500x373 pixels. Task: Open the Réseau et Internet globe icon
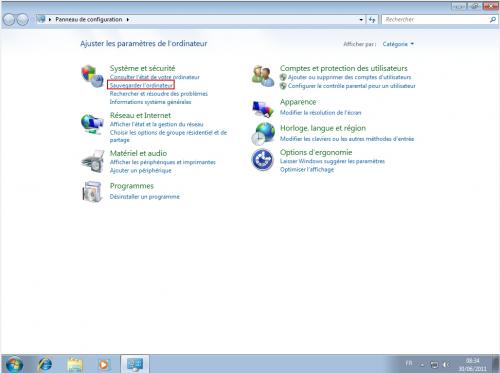(92, 124)
